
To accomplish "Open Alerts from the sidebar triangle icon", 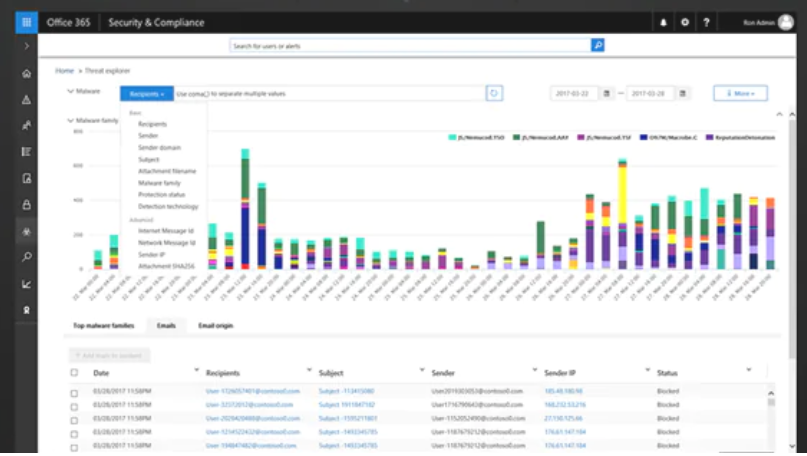I will click(x=27, y=100).
